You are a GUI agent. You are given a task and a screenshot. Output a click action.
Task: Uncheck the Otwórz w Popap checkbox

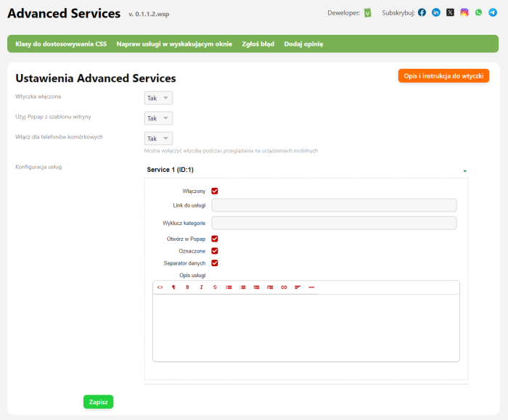tap(215, 239)
